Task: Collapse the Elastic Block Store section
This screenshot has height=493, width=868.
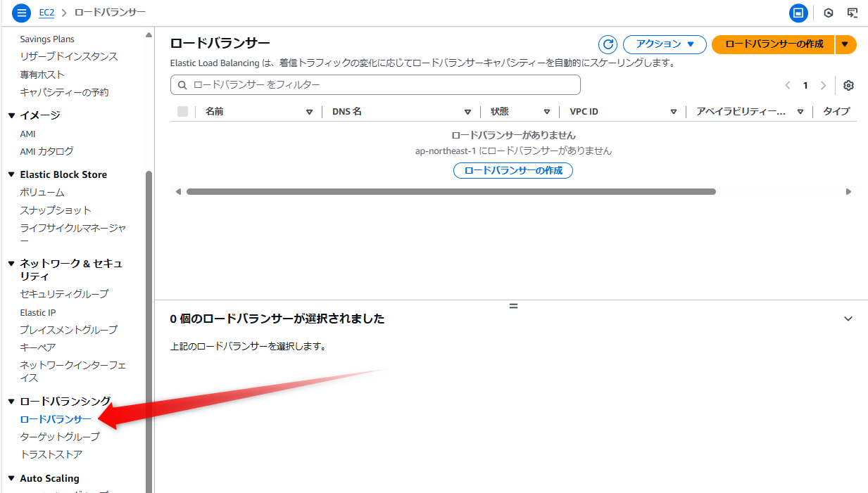Action: coord(11,174)
